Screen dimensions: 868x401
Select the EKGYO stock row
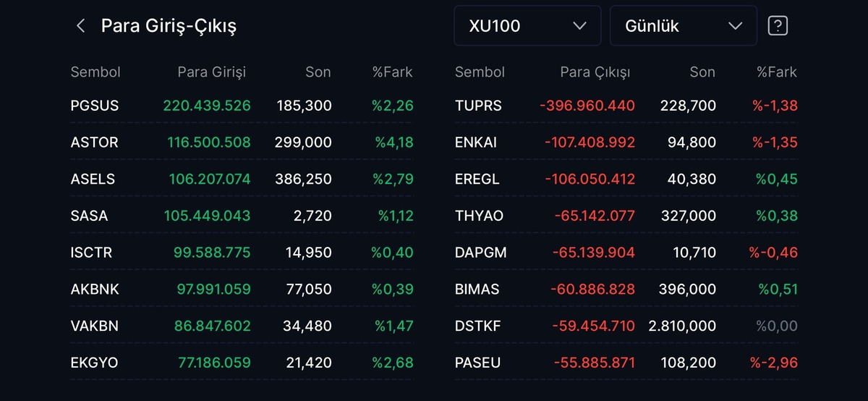pyautogui.click(x=242, y=363)
